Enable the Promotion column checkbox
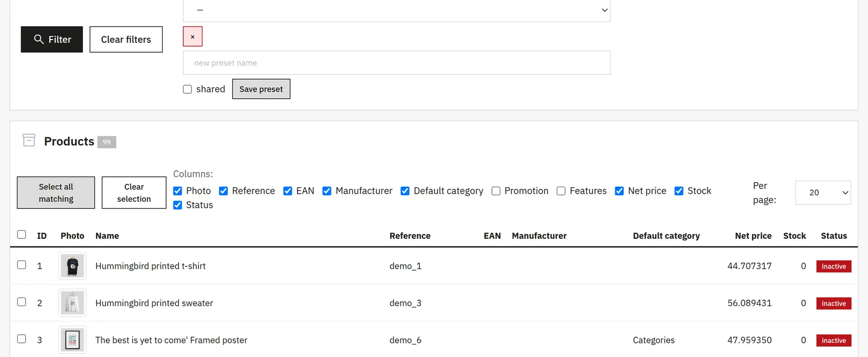This screenshot has width=868, height=357. tap(496, 191)
